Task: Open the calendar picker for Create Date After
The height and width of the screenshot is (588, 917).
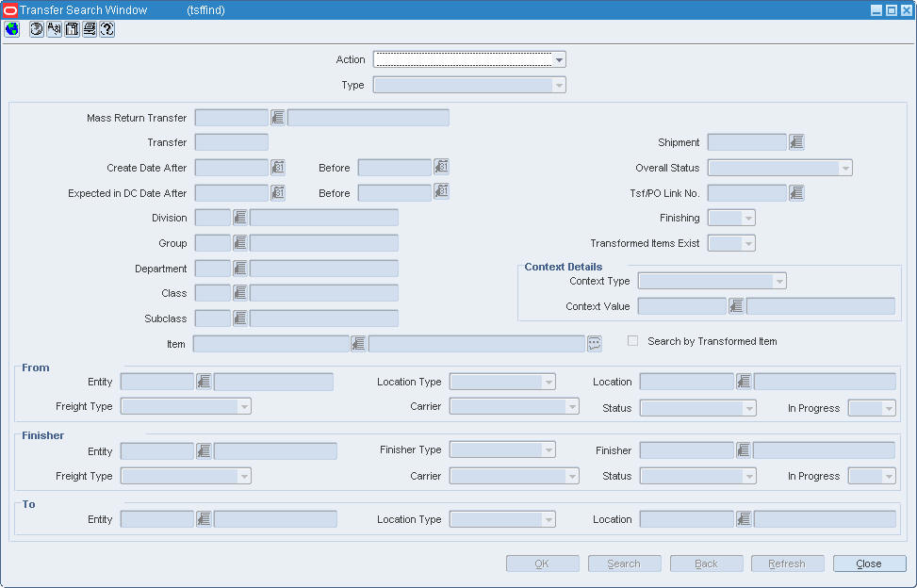Action: tap(277, 167)
